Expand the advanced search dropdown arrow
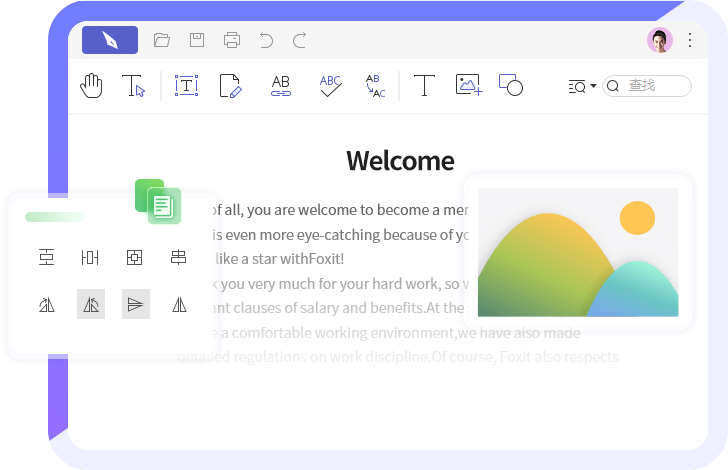 [x=593, y=87]
